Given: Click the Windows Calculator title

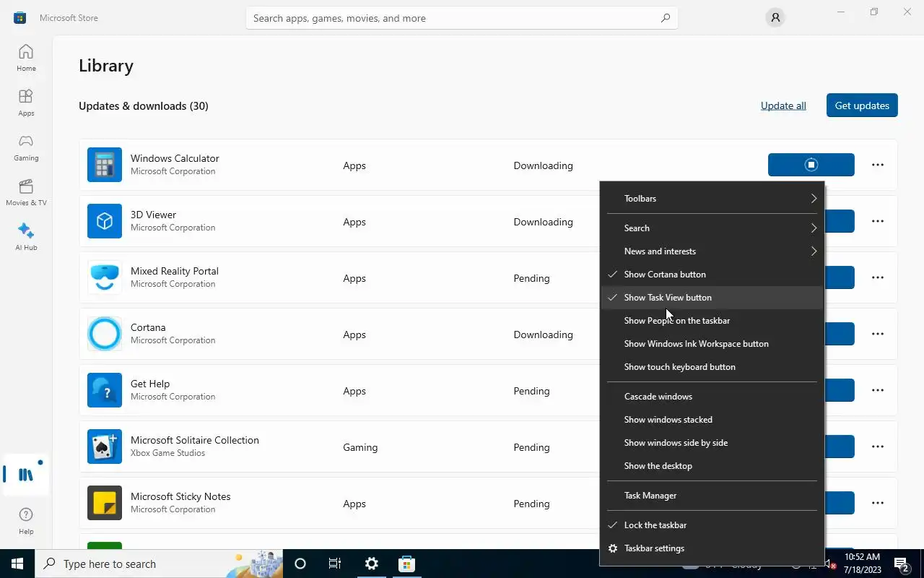Looking at the screenshot, I should (x=175, y=158).
